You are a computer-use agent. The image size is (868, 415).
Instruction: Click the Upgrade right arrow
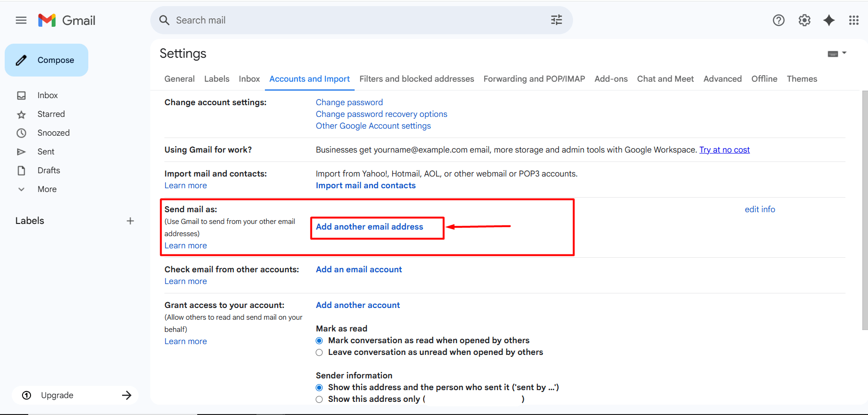pyautogui.click(x=126, y=395)
